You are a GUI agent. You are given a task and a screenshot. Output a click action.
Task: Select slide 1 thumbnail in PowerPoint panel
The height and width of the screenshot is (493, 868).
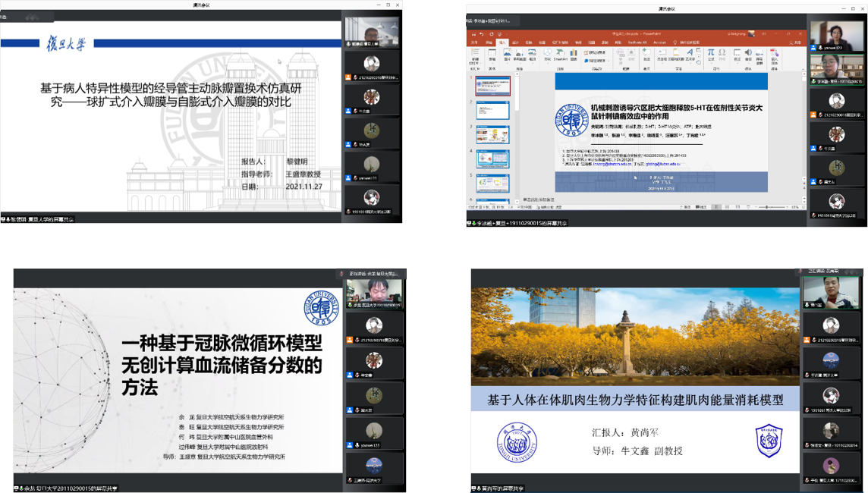click(492, 86)
